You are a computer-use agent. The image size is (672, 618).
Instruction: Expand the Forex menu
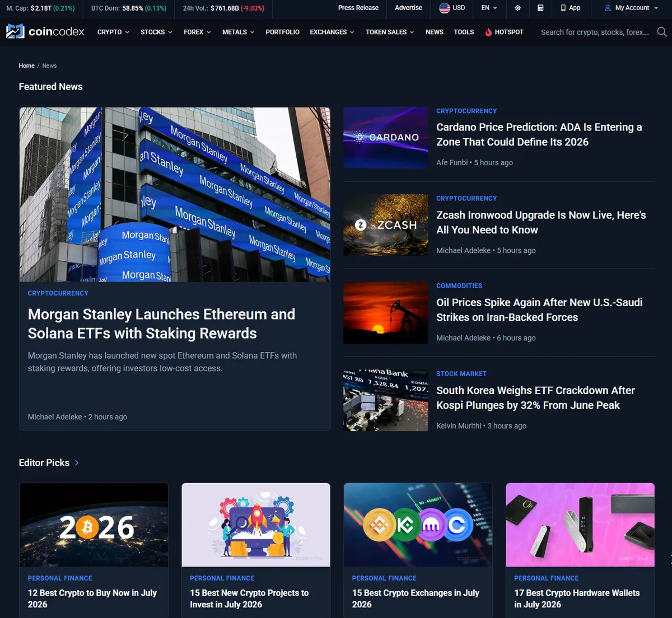(197, 32)
